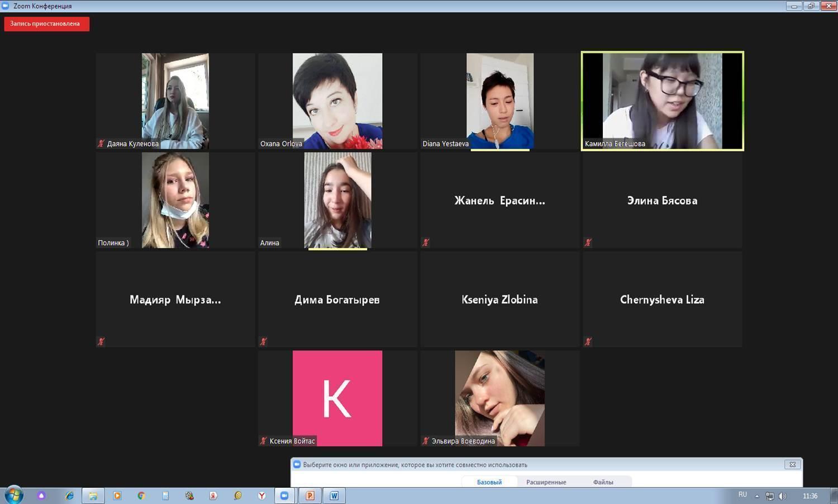Select Эльвира Воеводина's video tile

tap(500, 398)
